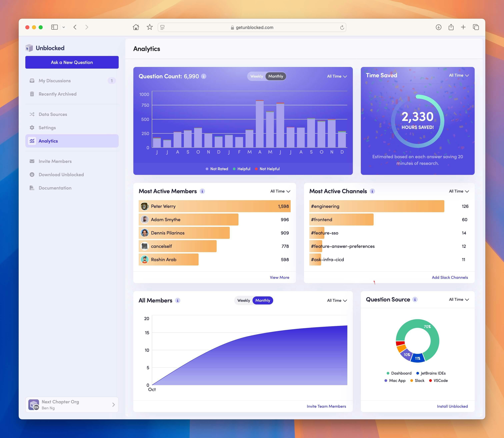Click info icon beside Question Count

[x=204, y=76]
